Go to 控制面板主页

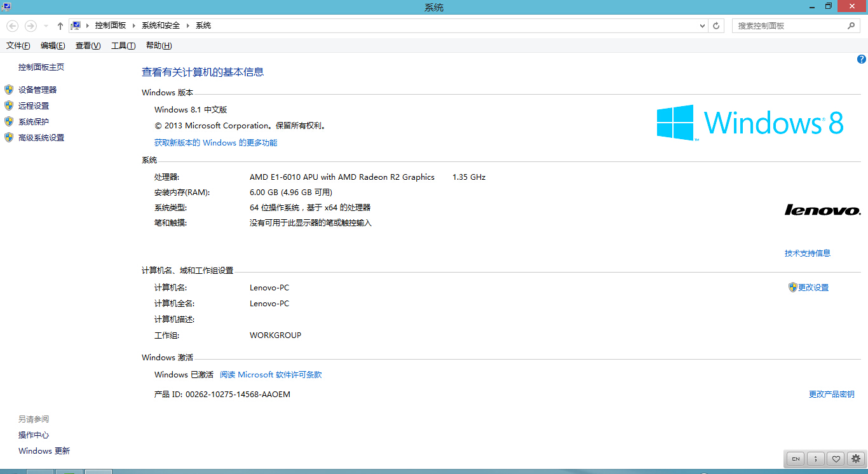click(41, 67)
